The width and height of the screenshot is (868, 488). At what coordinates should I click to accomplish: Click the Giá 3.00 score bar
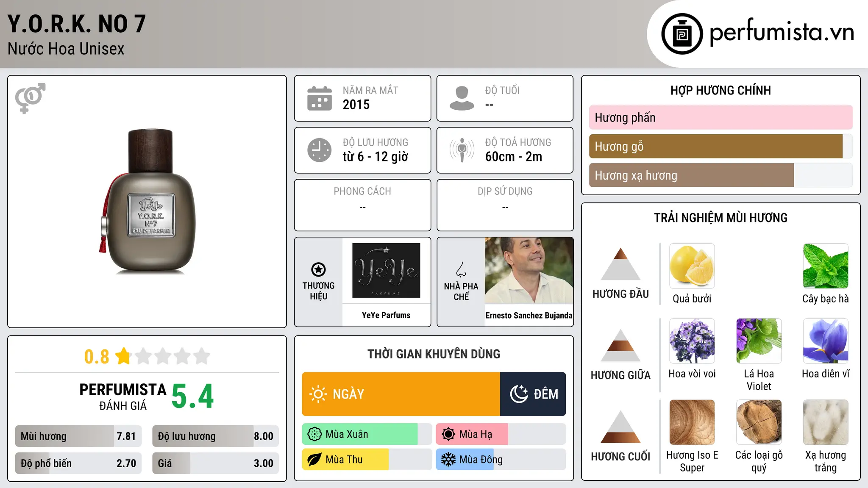(216, 463)
